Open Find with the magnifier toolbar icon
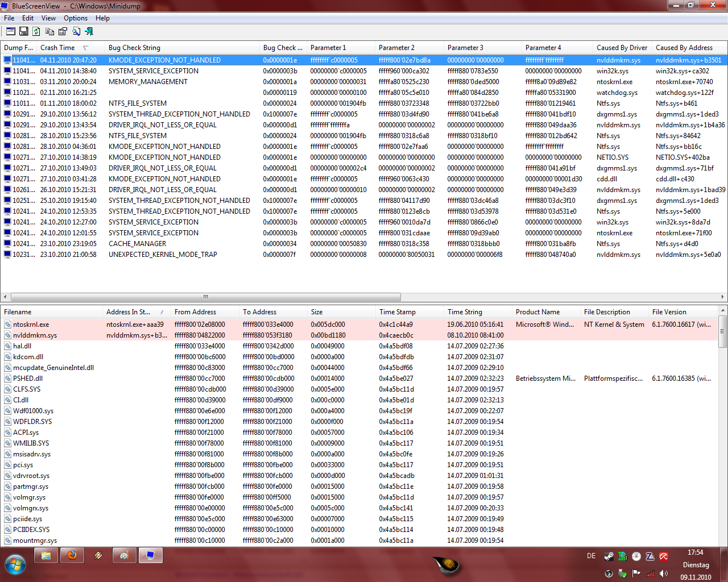The width and height of the screenshot is (728, 582). (76, 31)
